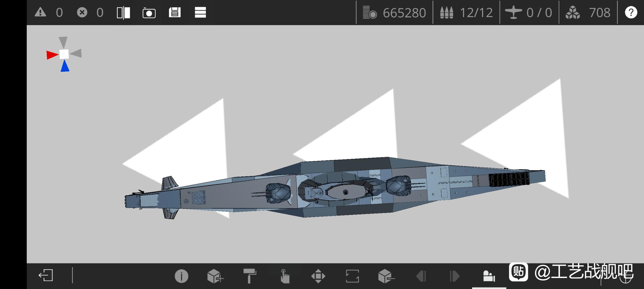The height and width of the screenshot is (289, 644).
Task: Select the add block tool
Action: tap(215, 276)
